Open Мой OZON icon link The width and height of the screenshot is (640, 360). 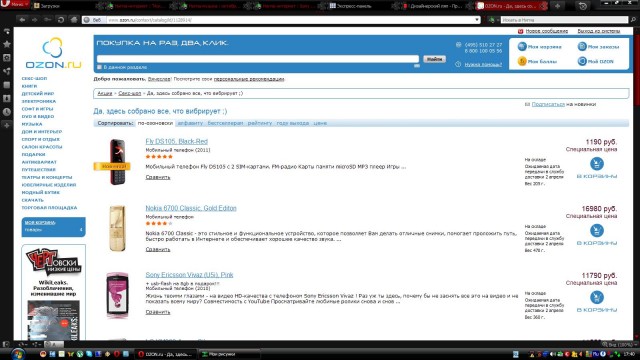(596, 61)
